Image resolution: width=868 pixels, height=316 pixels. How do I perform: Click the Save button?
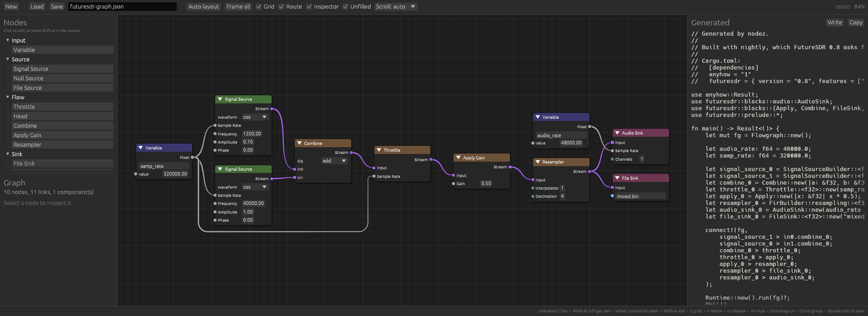[x=57, y=6]
